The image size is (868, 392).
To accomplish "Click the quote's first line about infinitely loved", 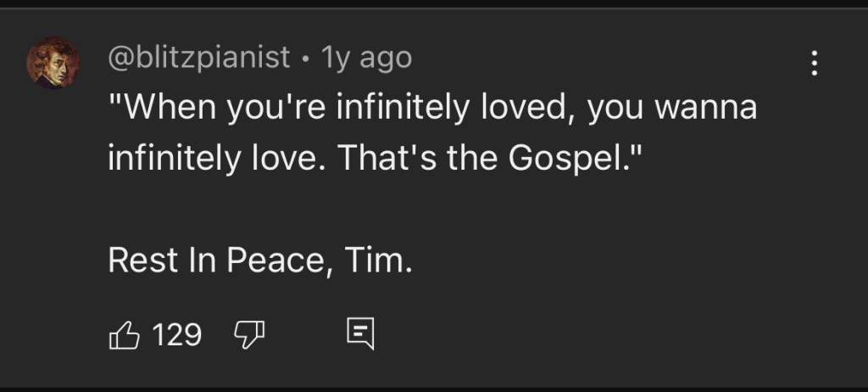I will (x=431, y=109).
